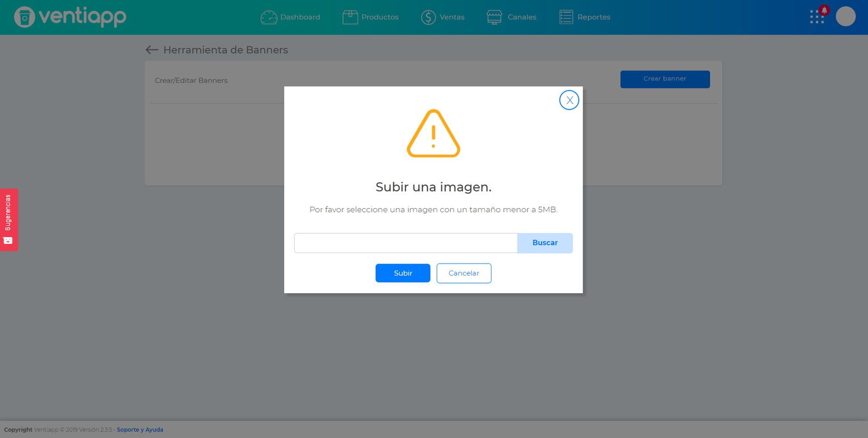Image resolution: width=868 pixels, height=438 pixels.
Task: Click the Buscar browse button
Action: tap(545, 243)
